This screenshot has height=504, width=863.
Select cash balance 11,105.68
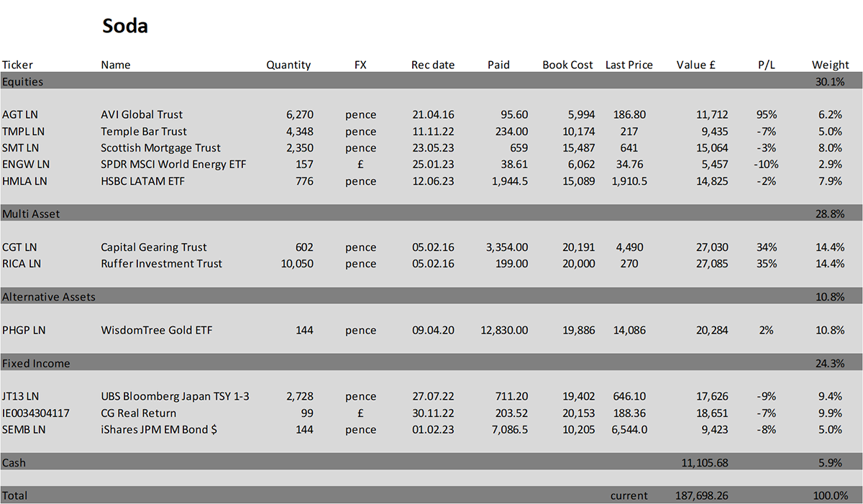(x=704, y=462)
